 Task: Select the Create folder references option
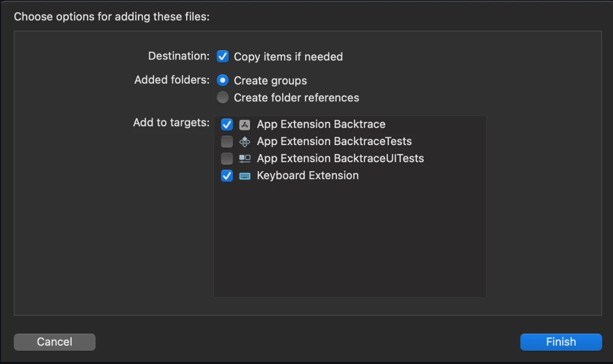click(x=222, y=97)
